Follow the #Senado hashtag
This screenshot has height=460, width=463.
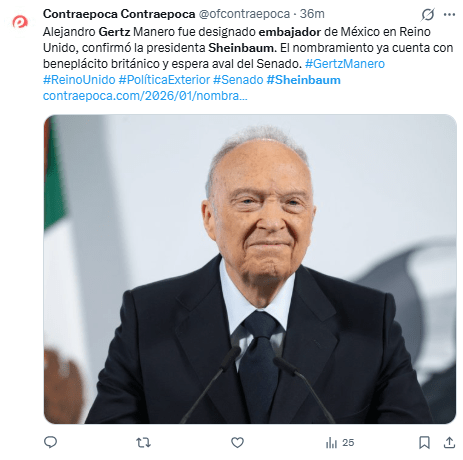tap(238, 80)
